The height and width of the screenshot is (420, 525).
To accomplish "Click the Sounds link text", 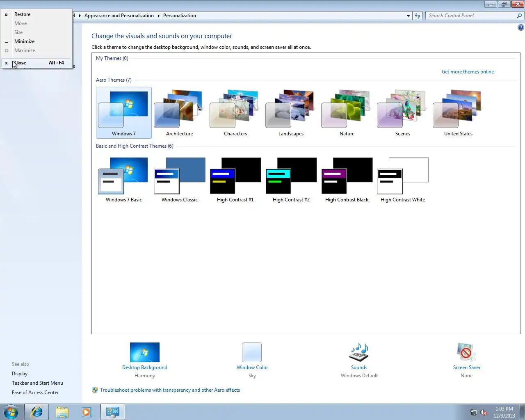I will [359, 367].
